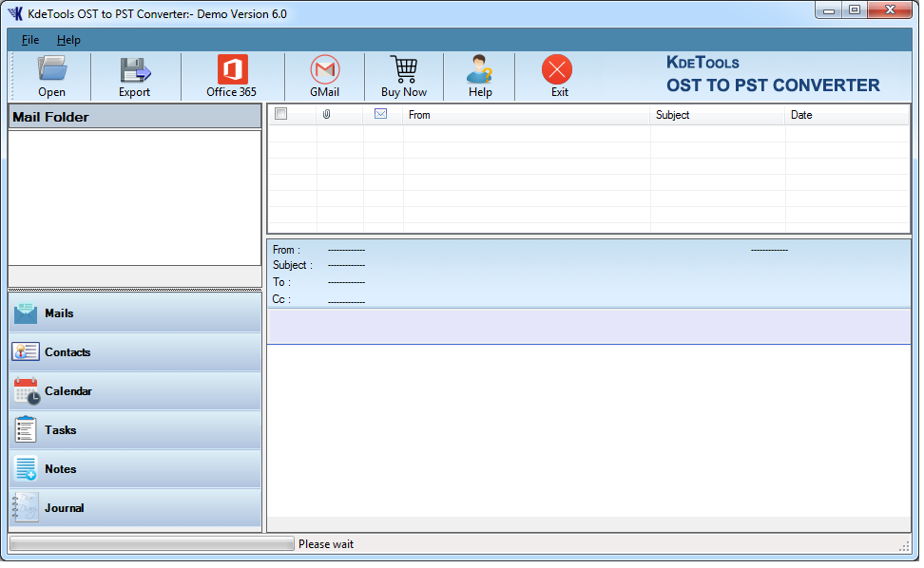Sort messages by Subject column
Image resolution: width=924 pixels, height=568 pixels.
719,115
